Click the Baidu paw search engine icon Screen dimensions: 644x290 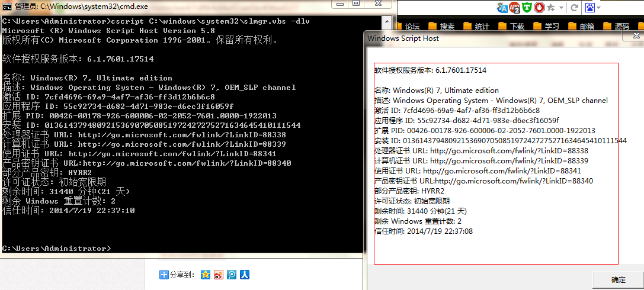click(x=590, y=7)
